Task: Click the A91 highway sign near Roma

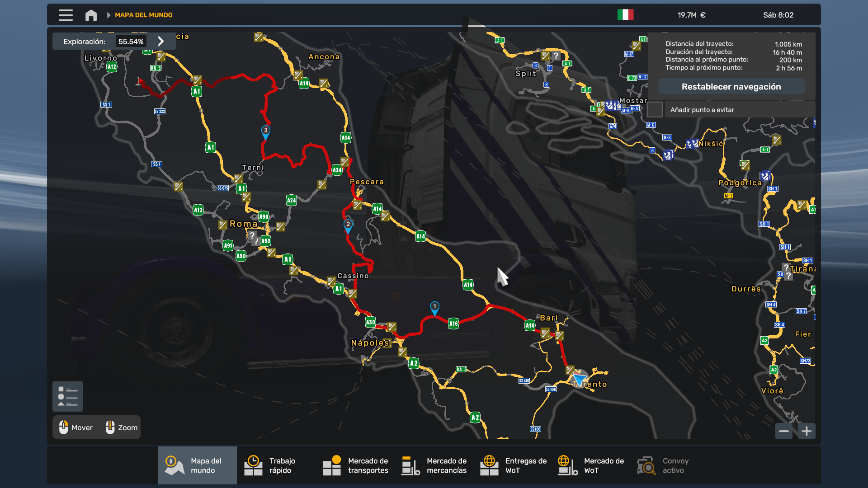Action: 228,246
